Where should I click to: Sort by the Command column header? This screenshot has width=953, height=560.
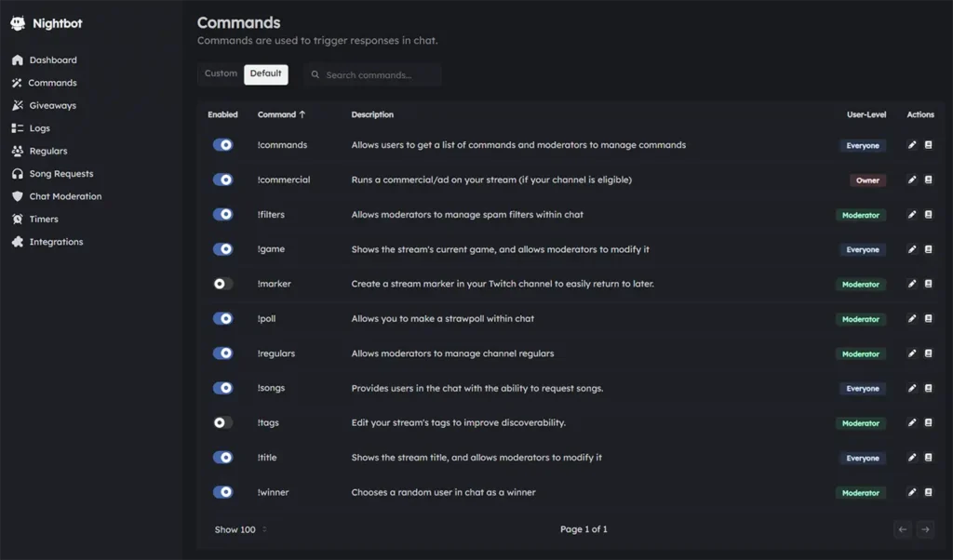tap(281, 114)
